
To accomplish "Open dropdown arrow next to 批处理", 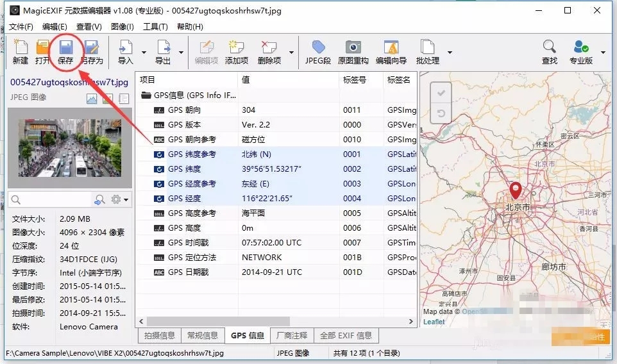I will (450, 52).
